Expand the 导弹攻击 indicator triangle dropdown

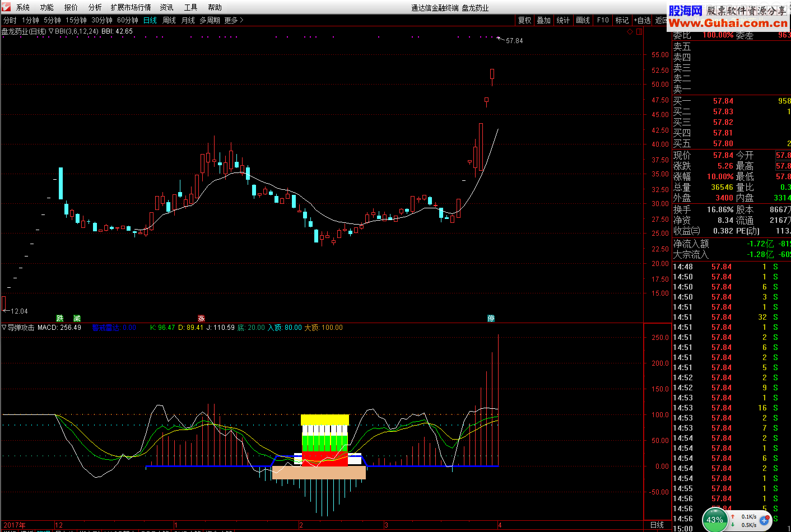[x=4, y=328]
